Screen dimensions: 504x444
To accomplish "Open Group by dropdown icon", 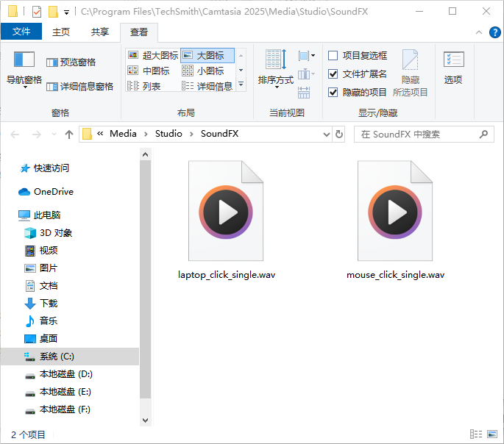I will [306, 56].
